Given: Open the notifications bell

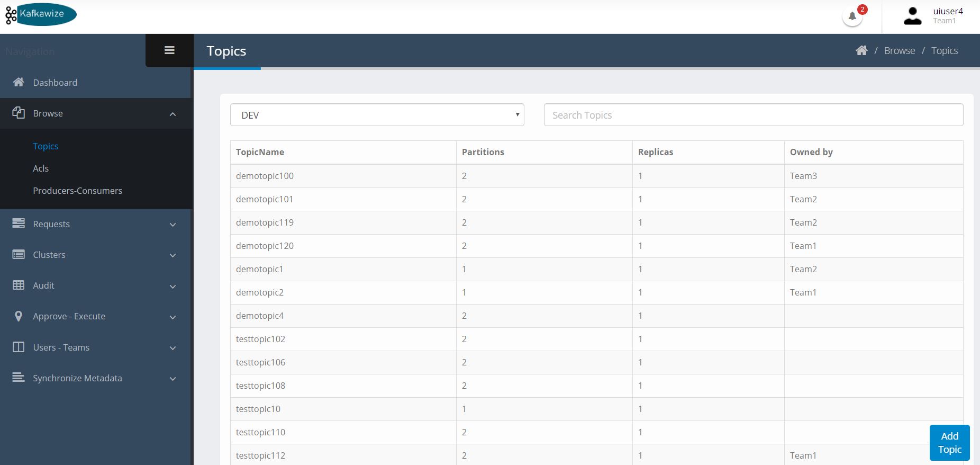Looking at the screenshot, I should (x=852, y=16).
